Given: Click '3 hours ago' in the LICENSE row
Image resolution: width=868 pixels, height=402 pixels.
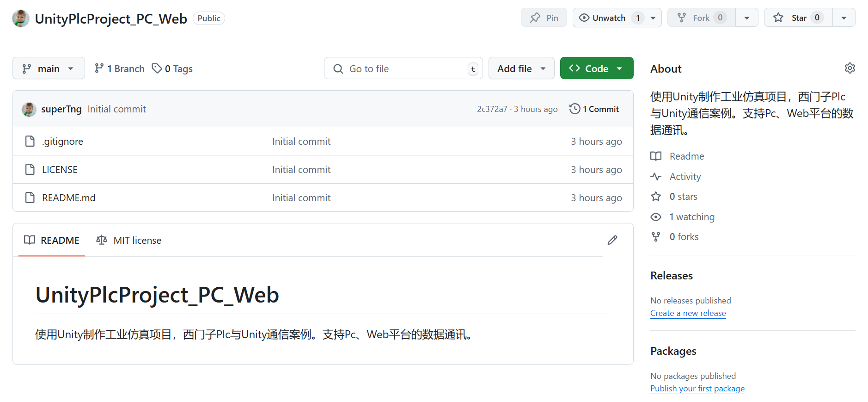Looking at the screenshot, I should coord(596,170).
